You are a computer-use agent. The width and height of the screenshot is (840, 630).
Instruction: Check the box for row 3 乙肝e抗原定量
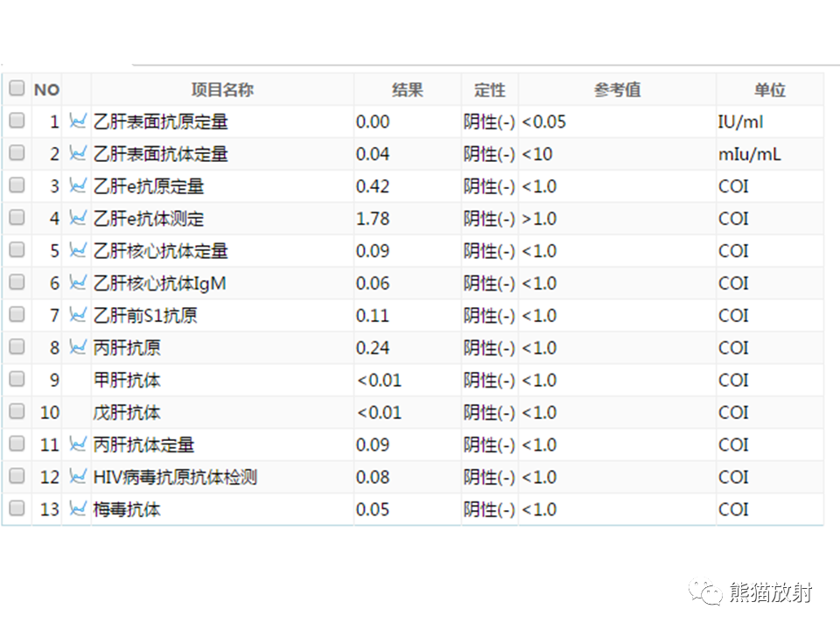click(x=17, y=185)
